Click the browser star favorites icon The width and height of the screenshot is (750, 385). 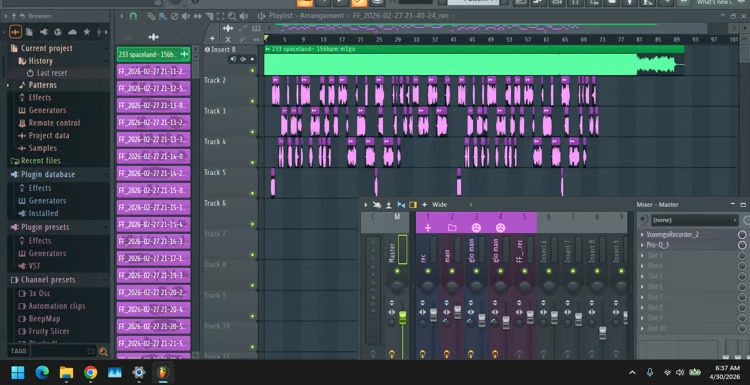click(87, 32)
